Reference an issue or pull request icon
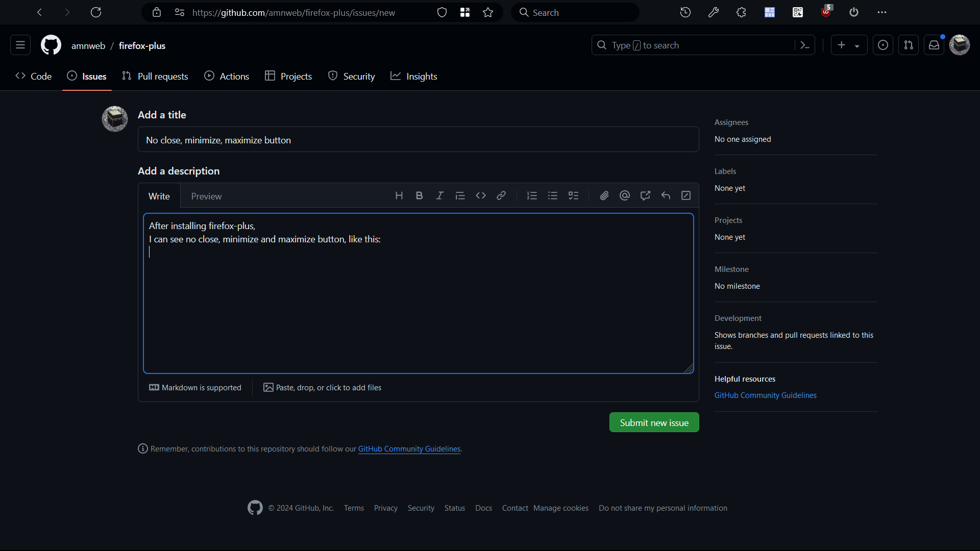Image resolution: width=980 pixels, height=551 pixels. [x=645, y=195]
